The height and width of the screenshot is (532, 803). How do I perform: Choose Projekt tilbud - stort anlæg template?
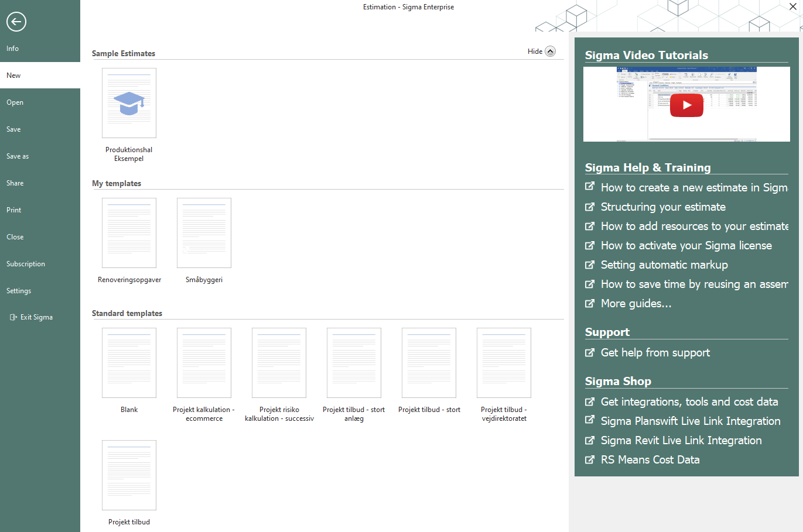click(354, 363)
